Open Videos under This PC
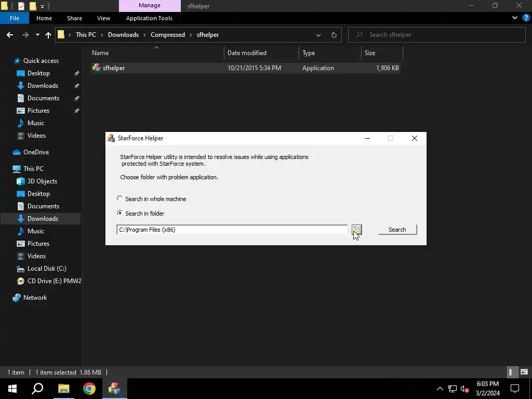Image resolution: width=532 pixels, height=399 pixels. pyautogui.click(x=36, y=256)
